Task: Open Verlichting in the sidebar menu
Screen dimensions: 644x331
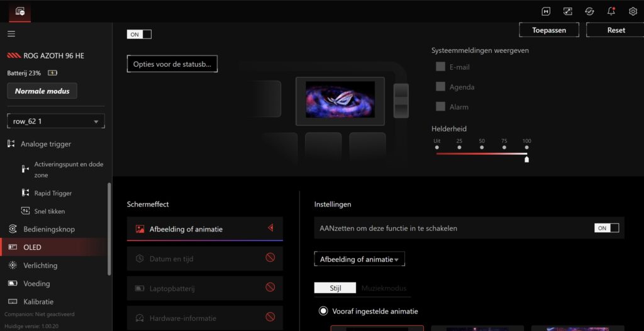Action: click(x=40, y=266)
